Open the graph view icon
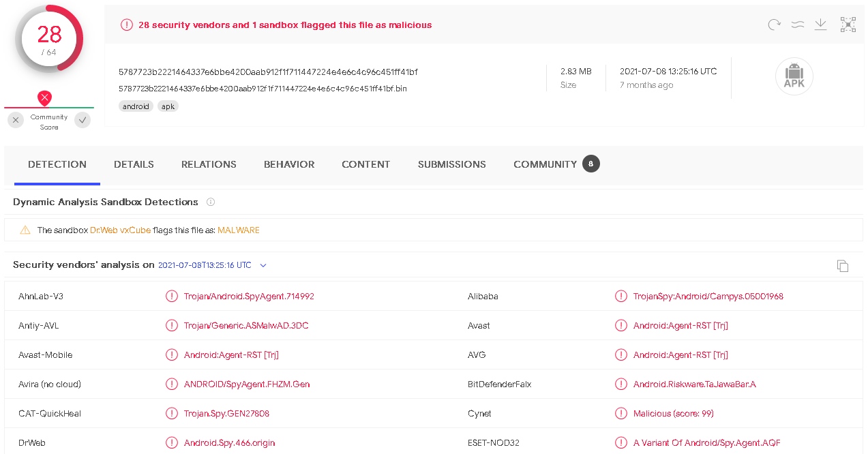 coord(848,25)
